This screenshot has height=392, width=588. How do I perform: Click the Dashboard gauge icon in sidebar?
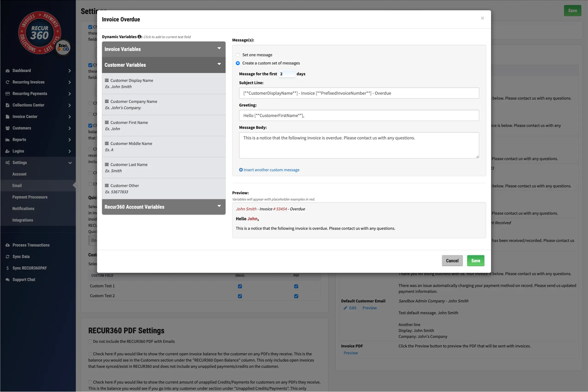[x=8, y=71]
